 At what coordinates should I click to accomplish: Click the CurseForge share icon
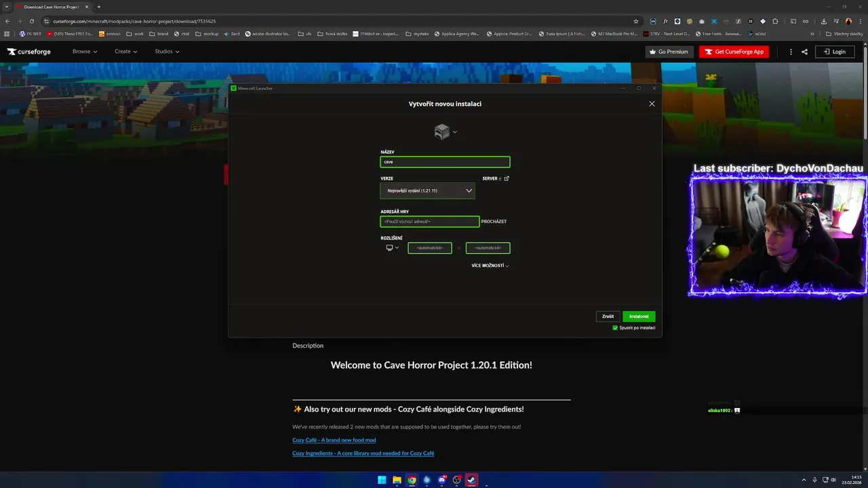pyautogui.click(x=804, y=52)
